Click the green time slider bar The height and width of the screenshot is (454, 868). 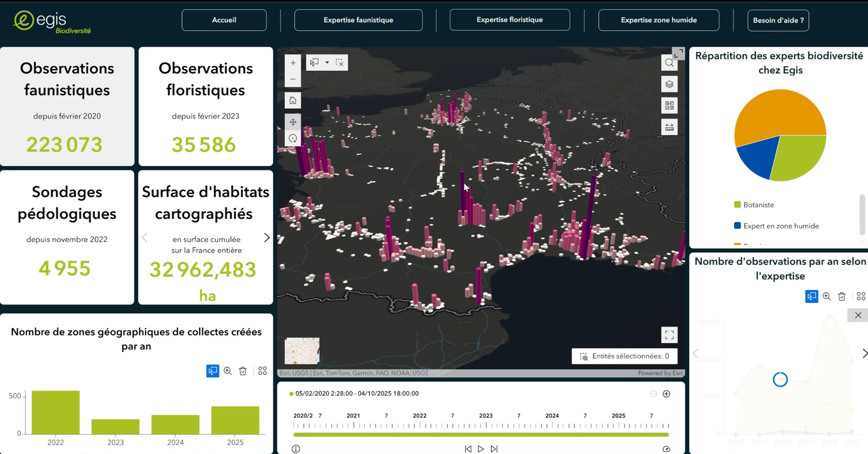480,435
